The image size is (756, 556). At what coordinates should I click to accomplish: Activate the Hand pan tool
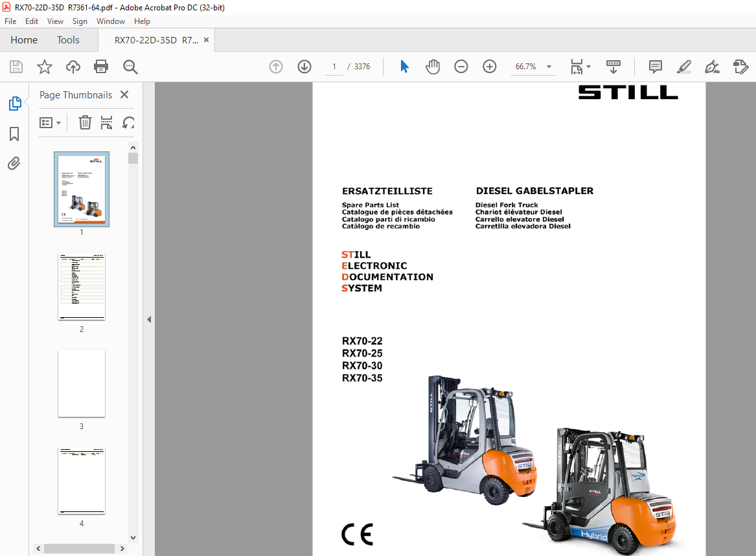coord(433,67)
